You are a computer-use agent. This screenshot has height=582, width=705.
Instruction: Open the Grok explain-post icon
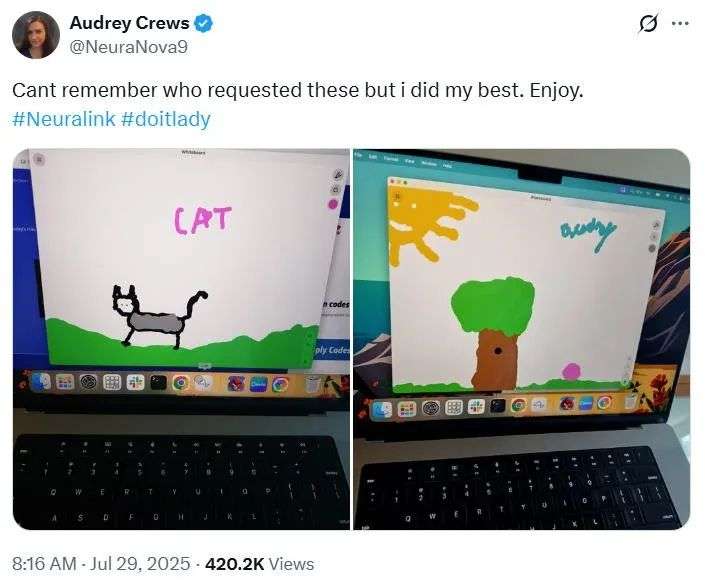pyautogui.click(x=648, y=23)
